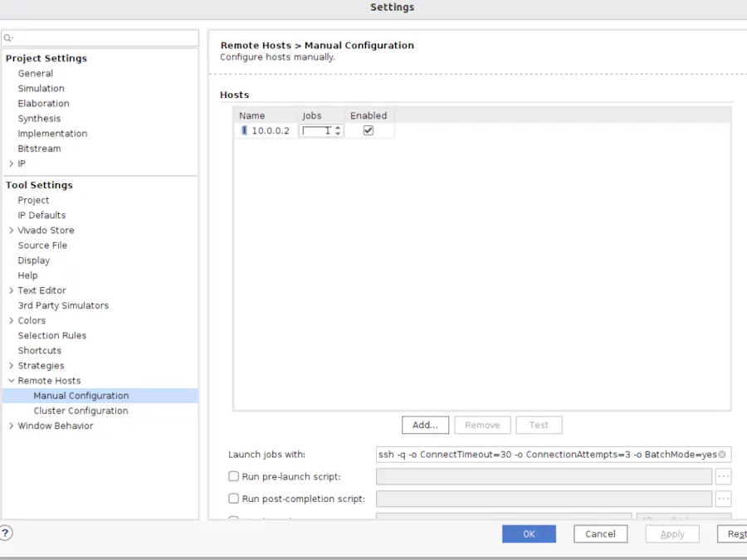This screenshot has height=560, width=747.
Task: Decrease the Jobs count with the down arrow
Action: pyautogui.click(x=338, y=133)
